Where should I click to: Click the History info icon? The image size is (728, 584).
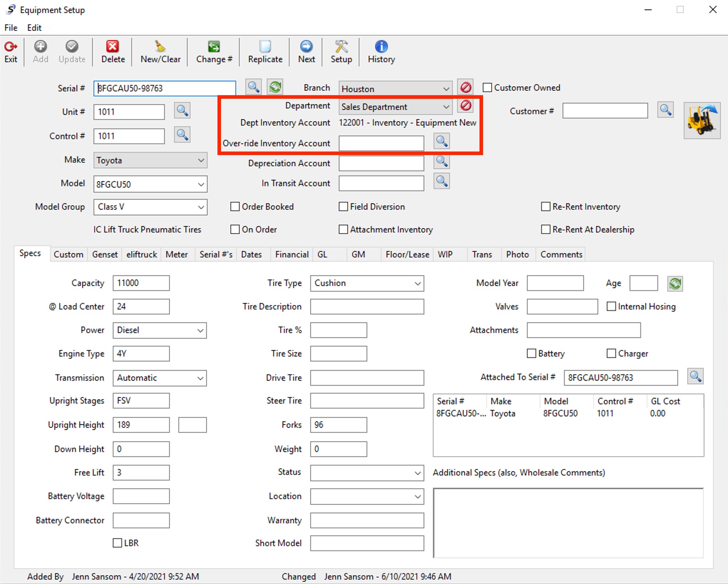381,47
